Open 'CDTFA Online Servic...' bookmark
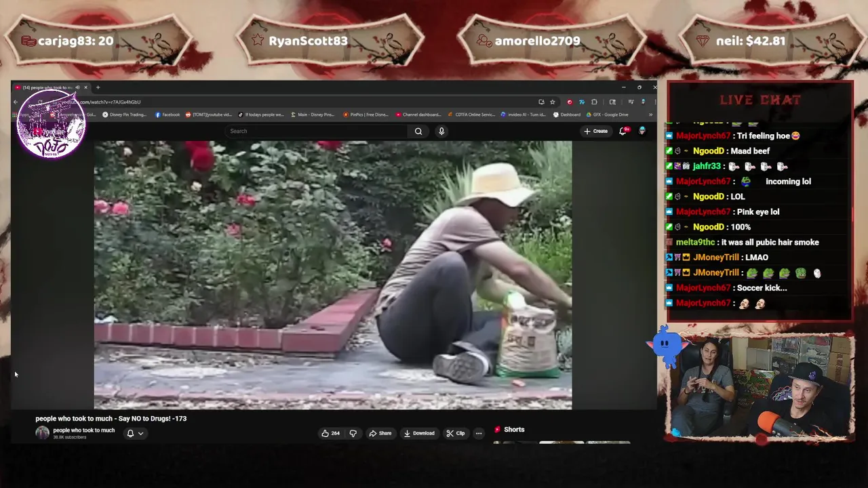This screenshot has width=868, height=488. (x=471, y=115)
